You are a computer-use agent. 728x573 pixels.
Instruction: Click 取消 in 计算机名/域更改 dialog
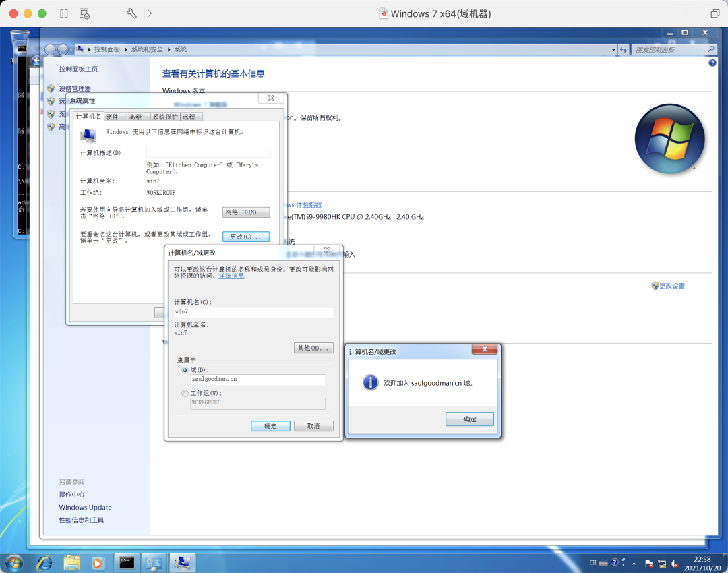click(313, 426)
